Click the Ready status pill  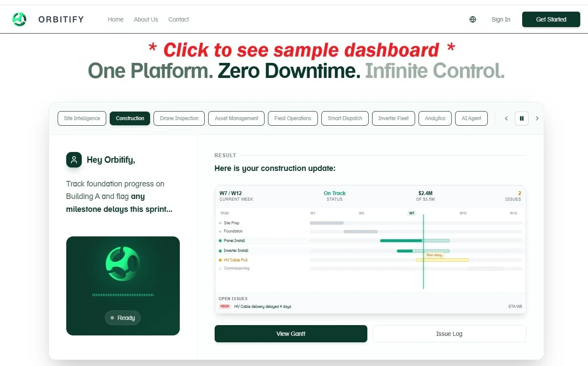point(123,318)
